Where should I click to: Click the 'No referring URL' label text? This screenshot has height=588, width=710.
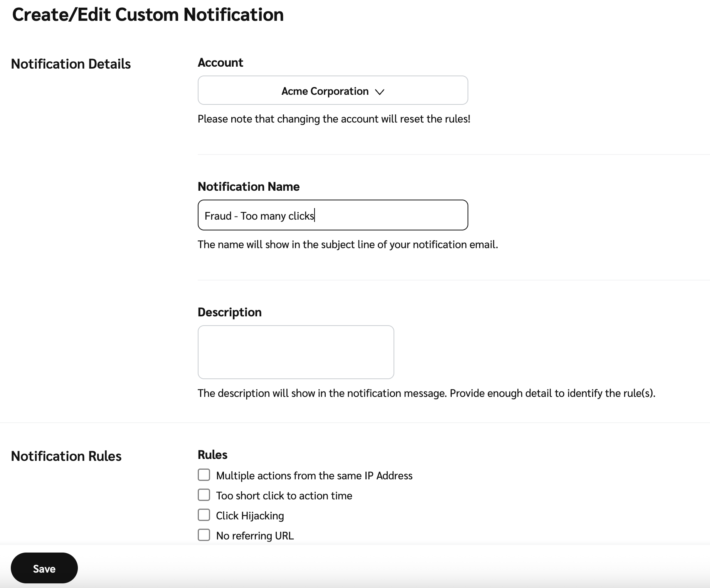coord(255,536)
